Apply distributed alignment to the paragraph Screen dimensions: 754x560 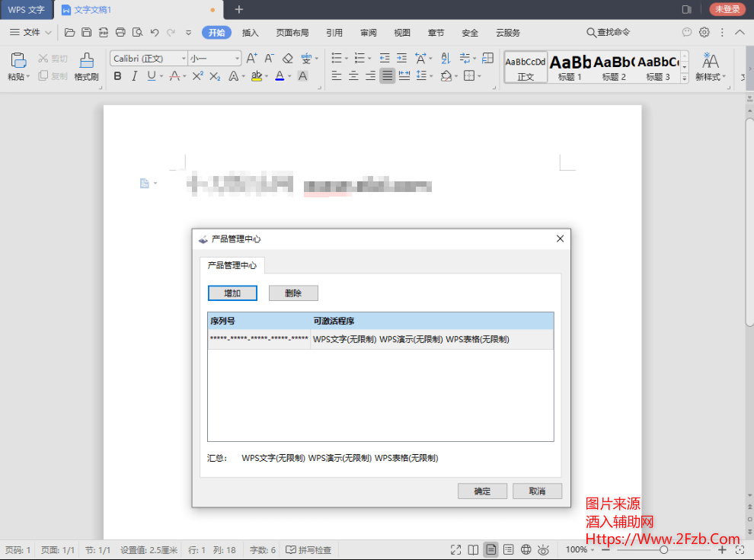[x=404, y=76]
